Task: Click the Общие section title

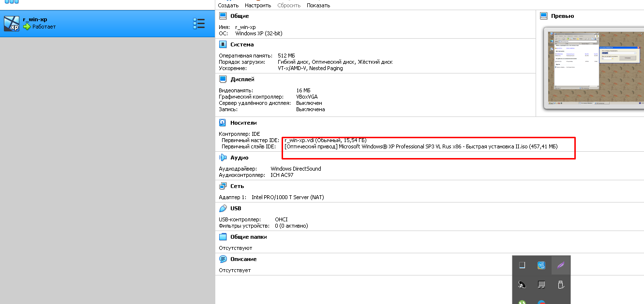Action: [240, 16]
